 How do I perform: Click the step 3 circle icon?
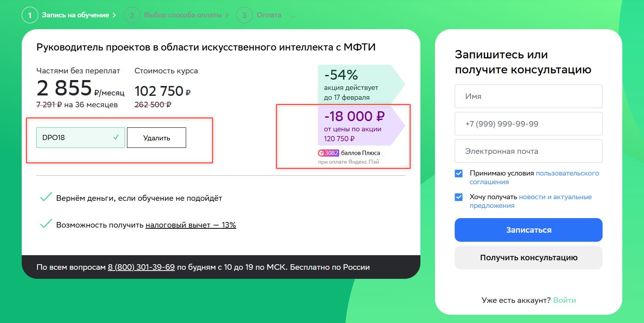[244, 15]
